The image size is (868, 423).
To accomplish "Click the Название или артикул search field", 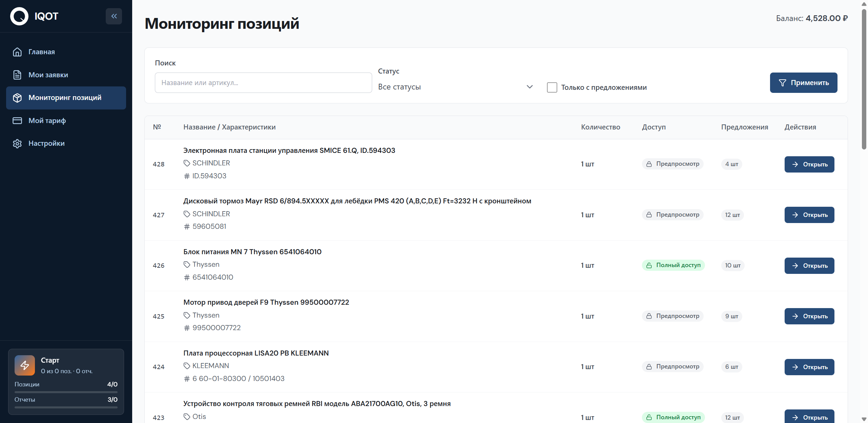I will click(x=263, y=83).
